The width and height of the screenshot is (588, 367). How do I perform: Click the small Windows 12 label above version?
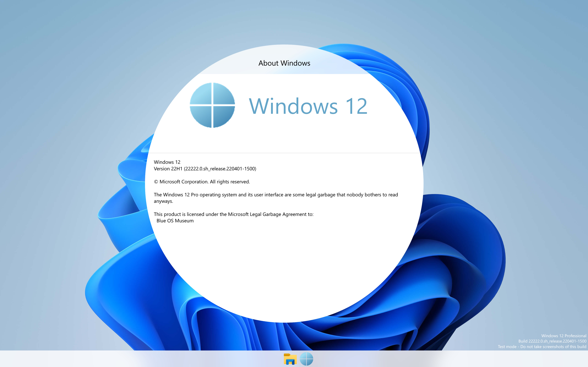167,162
